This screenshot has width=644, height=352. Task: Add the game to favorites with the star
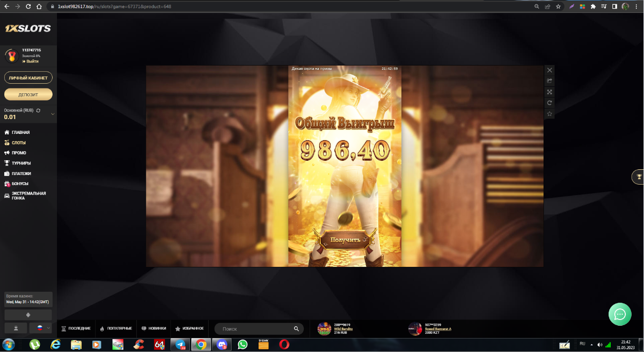(x=550, y=114)
